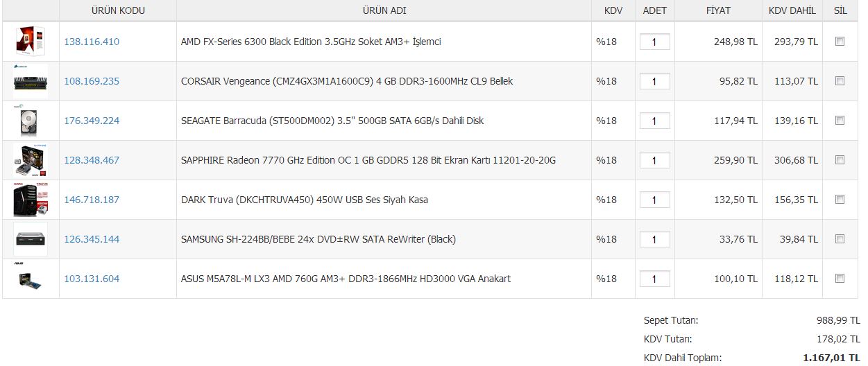Click the ÜRÜN ADI column header
Screen dimensions: 868x366
coord(384,10)
